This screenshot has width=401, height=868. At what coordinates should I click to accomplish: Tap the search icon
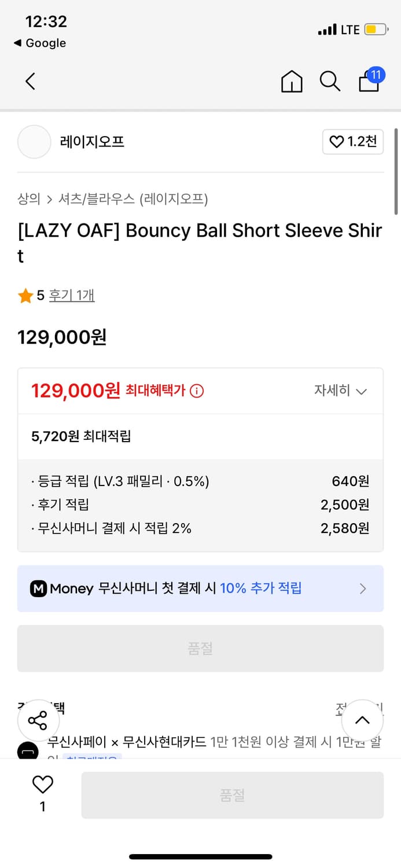[330, 82]
